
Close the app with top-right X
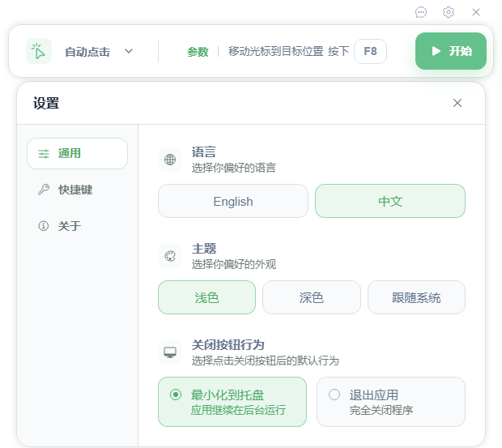[476, 12]
